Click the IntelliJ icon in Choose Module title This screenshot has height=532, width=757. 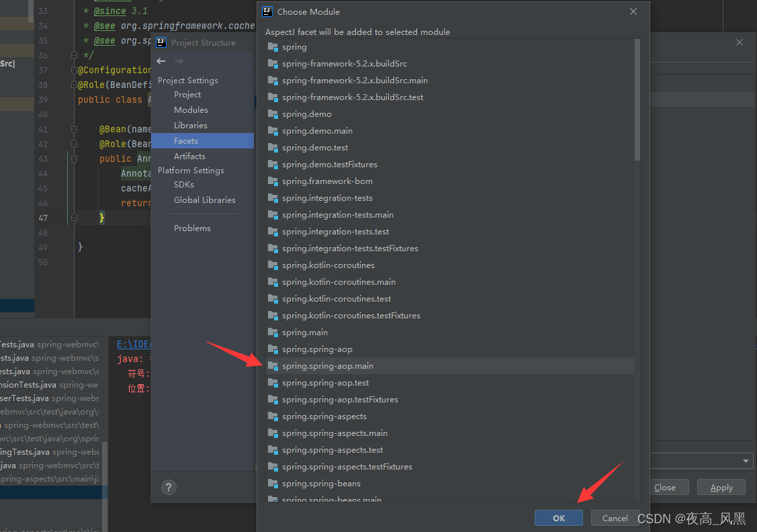click(267, 11)
